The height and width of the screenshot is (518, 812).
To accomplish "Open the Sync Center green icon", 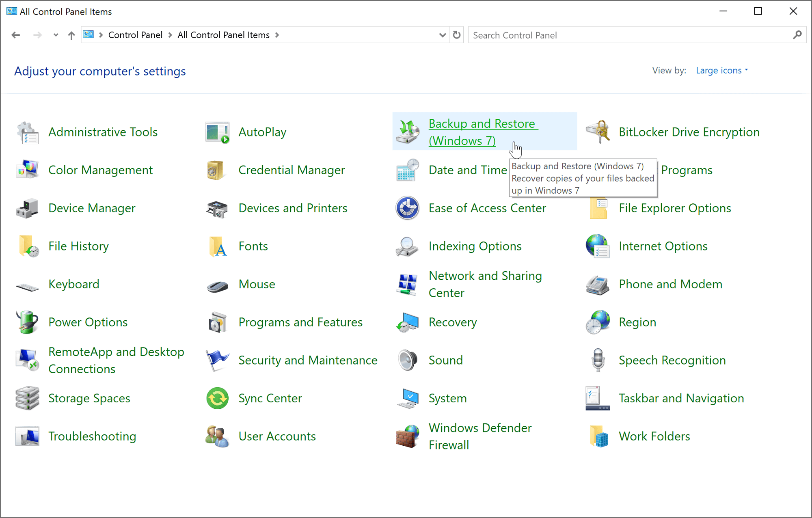I will pyautogui.click(x=217, y=398).
